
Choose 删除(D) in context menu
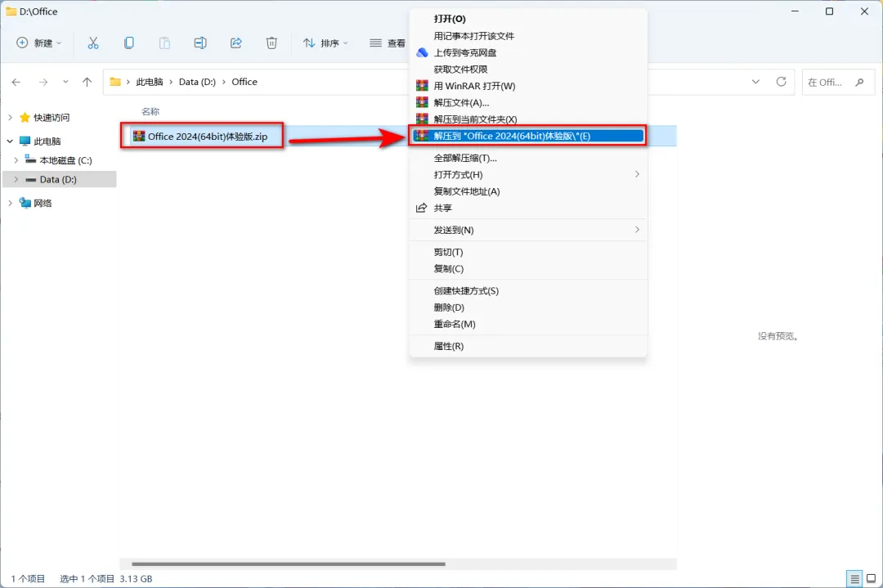coord(529,307)
